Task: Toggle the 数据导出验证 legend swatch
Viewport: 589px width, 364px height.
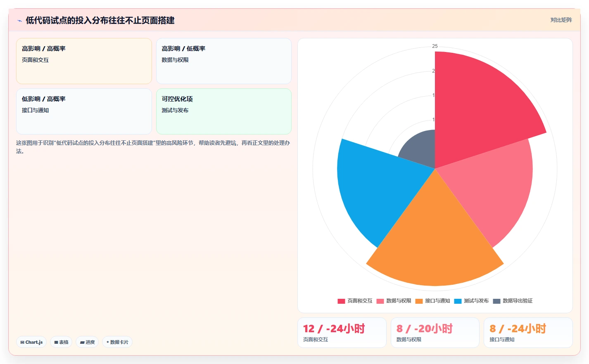Action: coord(496,301)
